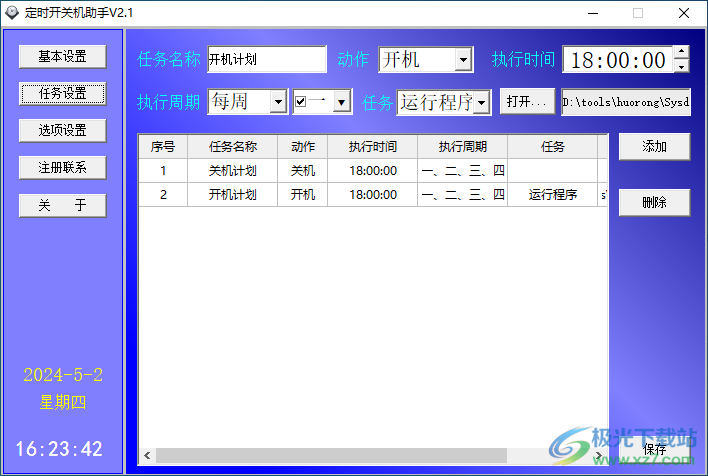The width and height of the screenshot is (708, 476).
Task: Switch to 任务设置 section
Action: pyautogui.click(x=62, y=93)
